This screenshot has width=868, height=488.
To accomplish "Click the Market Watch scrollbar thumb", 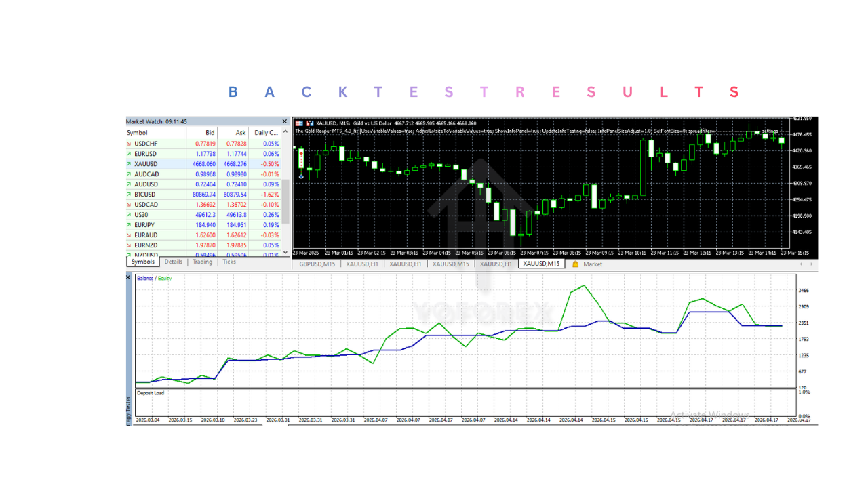I will coord(286,201).
